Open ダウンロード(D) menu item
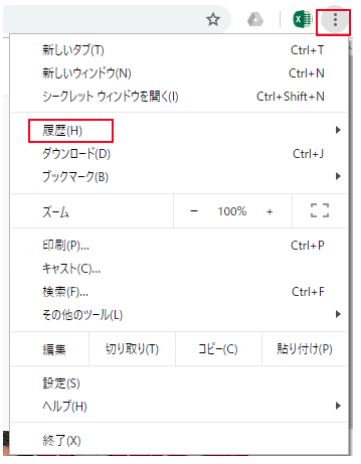 point(179,154)
